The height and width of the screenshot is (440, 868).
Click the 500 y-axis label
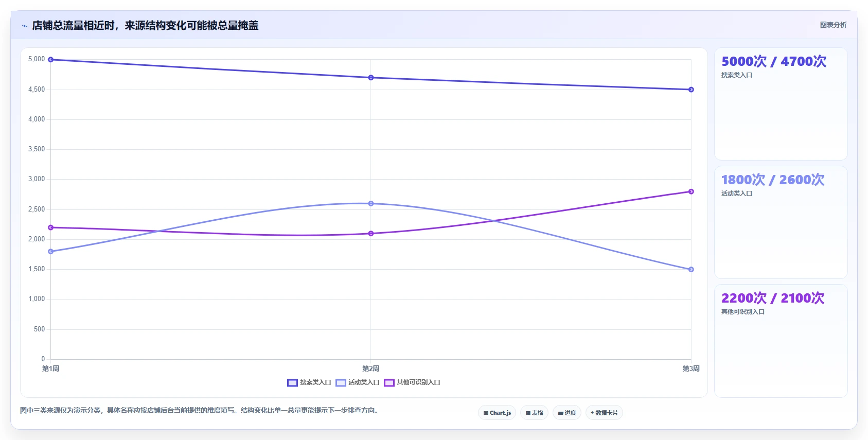(x=40, y=329)
